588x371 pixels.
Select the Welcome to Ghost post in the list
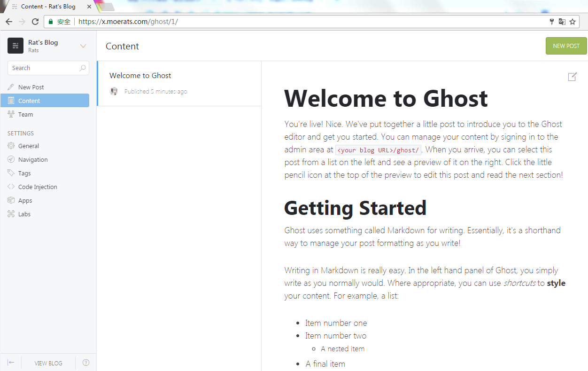(179, 84)
